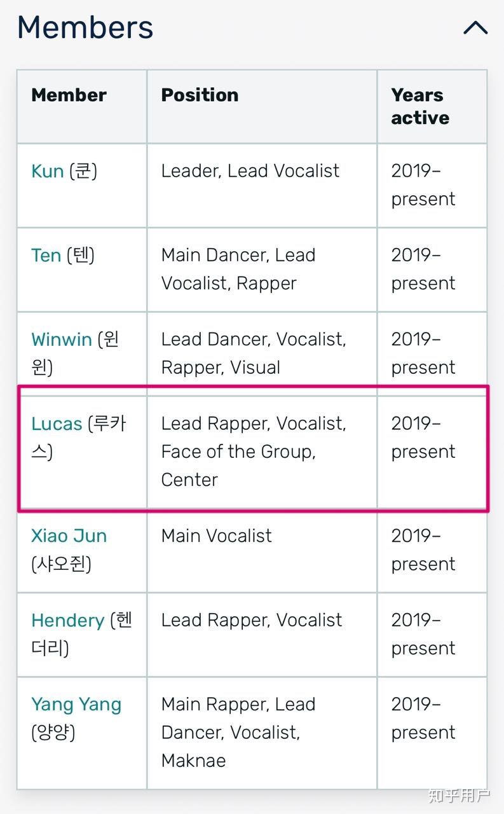The height and width of the screenshot is (814, 504).
Task: Click Lucas's Face of the Group cell
Action: [x=238, y=452]
